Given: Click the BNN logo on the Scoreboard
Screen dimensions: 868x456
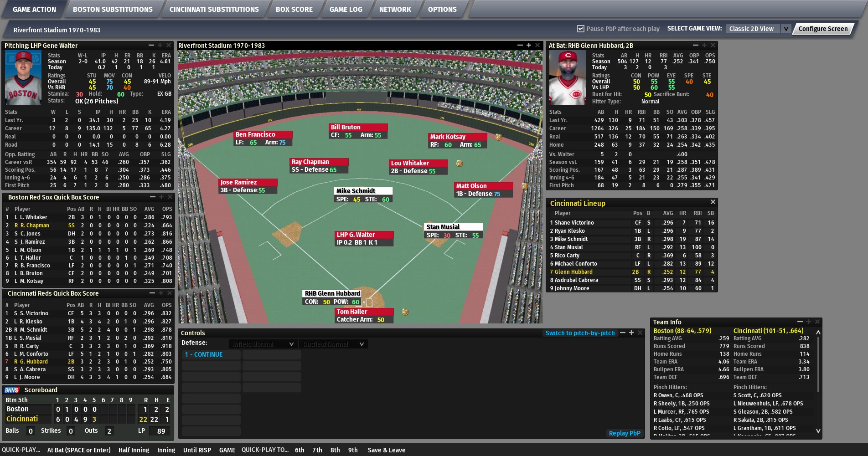Looking at the screenshot, I should click(x=12, y=390).
